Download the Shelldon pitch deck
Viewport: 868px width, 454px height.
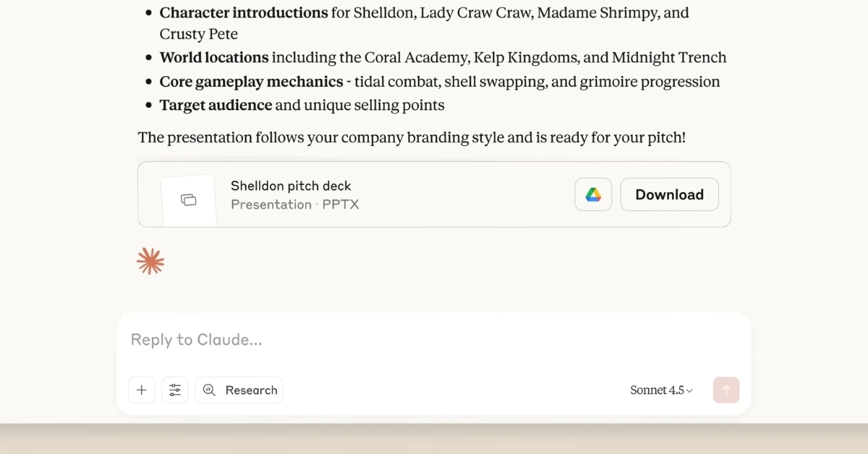(669, 194)
